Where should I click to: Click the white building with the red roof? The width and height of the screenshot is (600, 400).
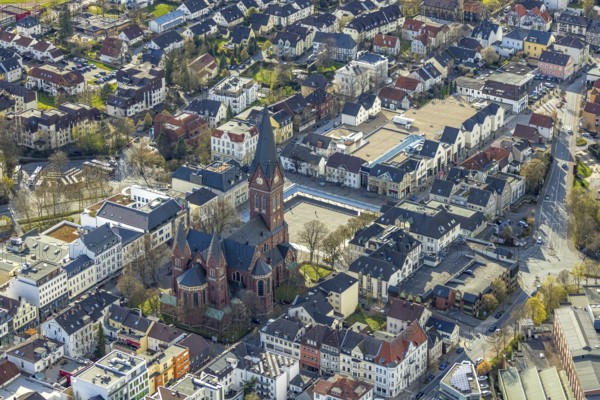(234, 140)
